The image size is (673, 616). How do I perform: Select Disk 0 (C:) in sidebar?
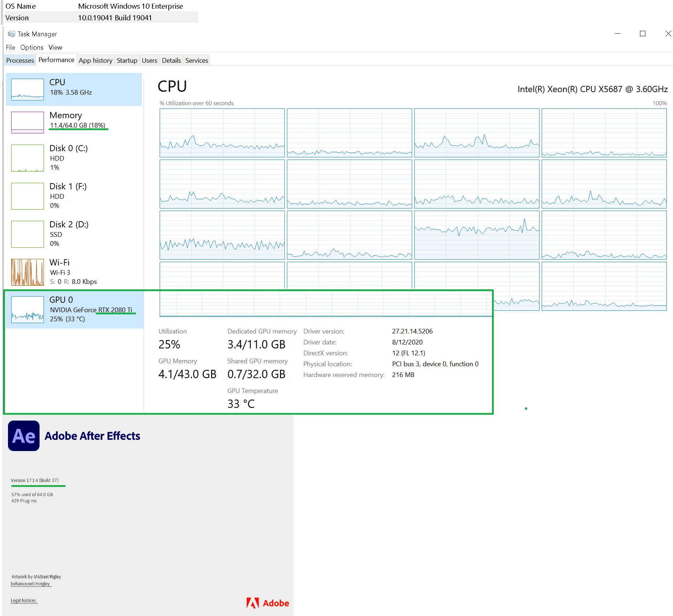[x=74, y=158]
